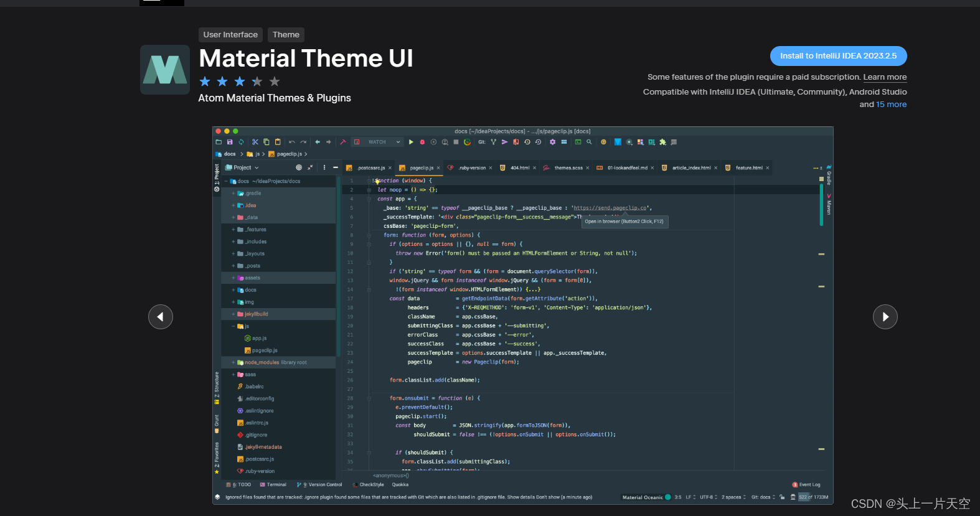Viewport: 980px width, 516px height.
Task: Click the Settings gear toolbar icon
Action: coord(552,142)
